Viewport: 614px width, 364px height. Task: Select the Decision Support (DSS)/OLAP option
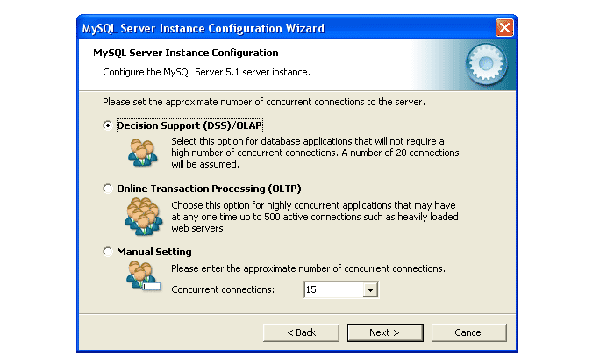pos(108,125)
